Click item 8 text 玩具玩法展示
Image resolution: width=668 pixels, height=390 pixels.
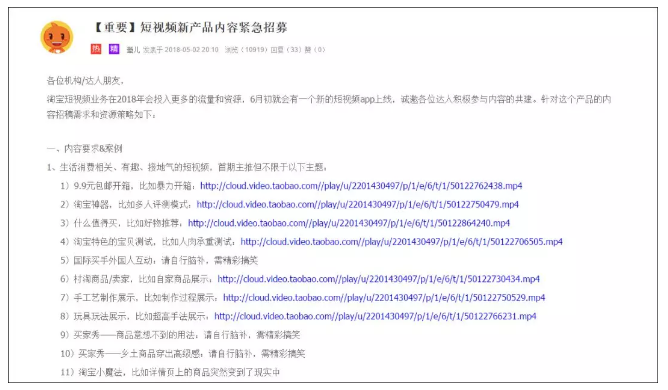pyautogui.click(x=100, y=316)
